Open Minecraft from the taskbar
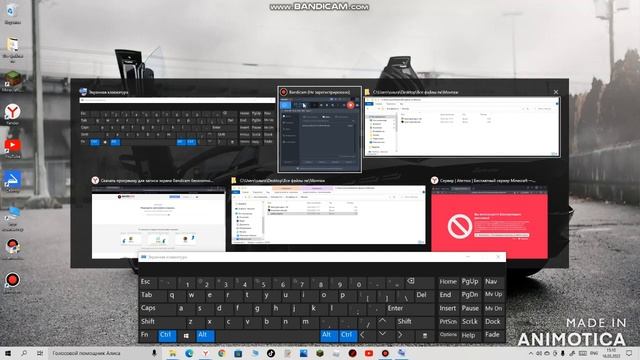The height and width of the screenshot is (360, 640). click(x=320, y=353)
